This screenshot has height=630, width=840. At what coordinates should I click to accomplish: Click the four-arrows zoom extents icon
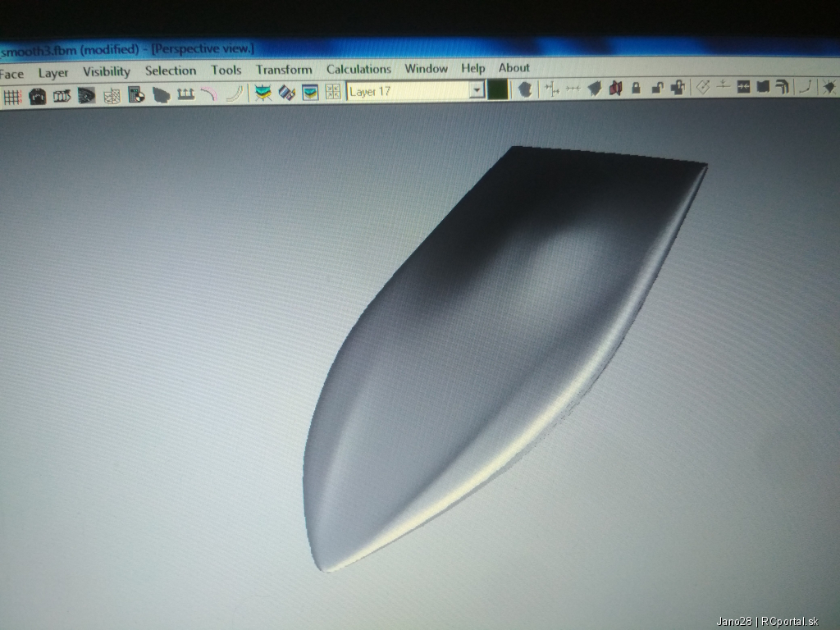333,92
